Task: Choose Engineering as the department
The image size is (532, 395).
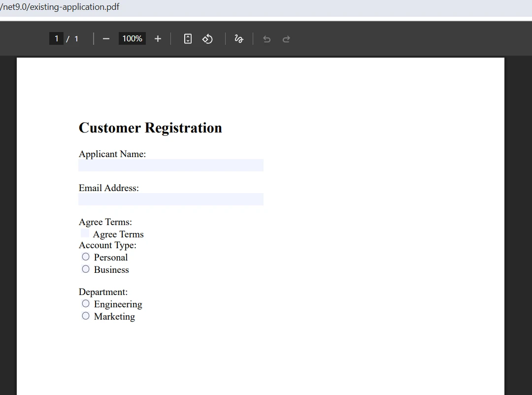Action: [x=86, y=303]
